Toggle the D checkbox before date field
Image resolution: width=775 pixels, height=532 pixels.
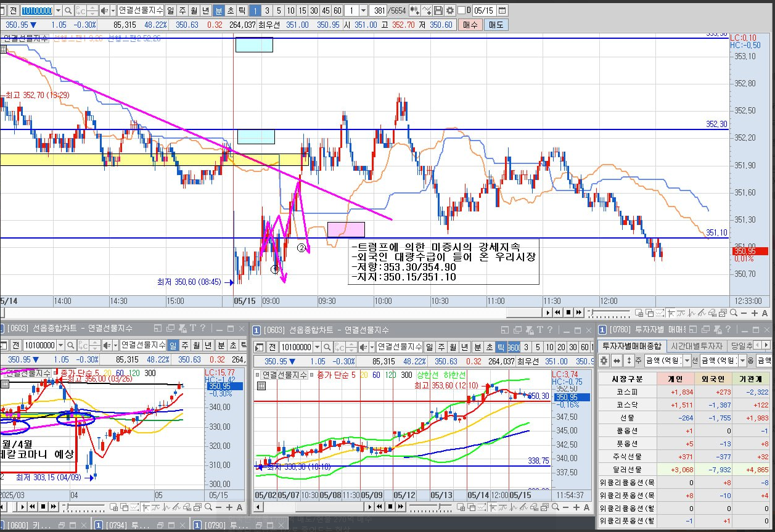(x=461, y=10)
